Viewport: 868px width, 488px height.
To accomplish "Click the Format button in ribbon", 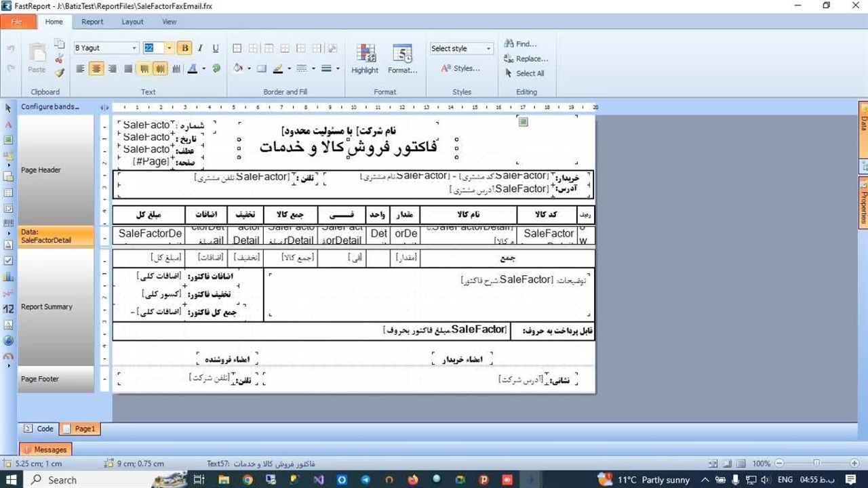I will pyautogui.click(x=402, y=58).
